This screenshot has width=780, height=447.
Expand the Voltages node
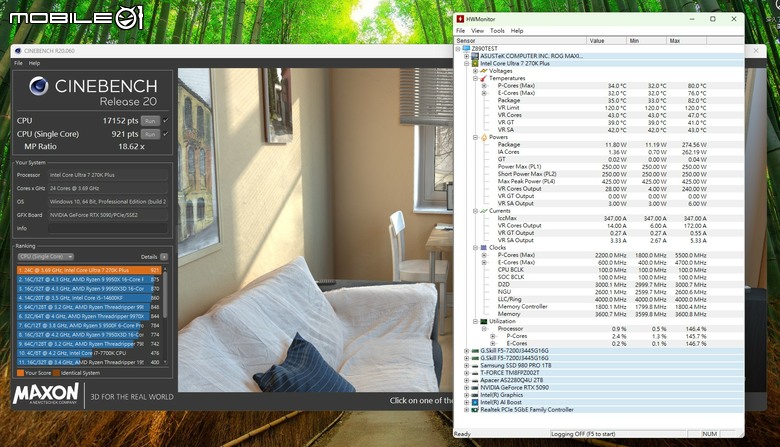coord(476,71)
